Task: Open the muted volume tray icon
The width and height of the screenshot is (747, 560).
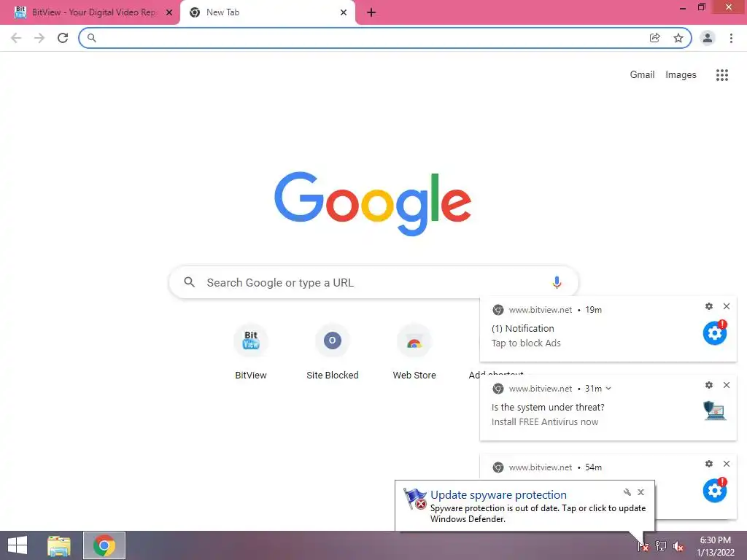Action: coord(678,546)
